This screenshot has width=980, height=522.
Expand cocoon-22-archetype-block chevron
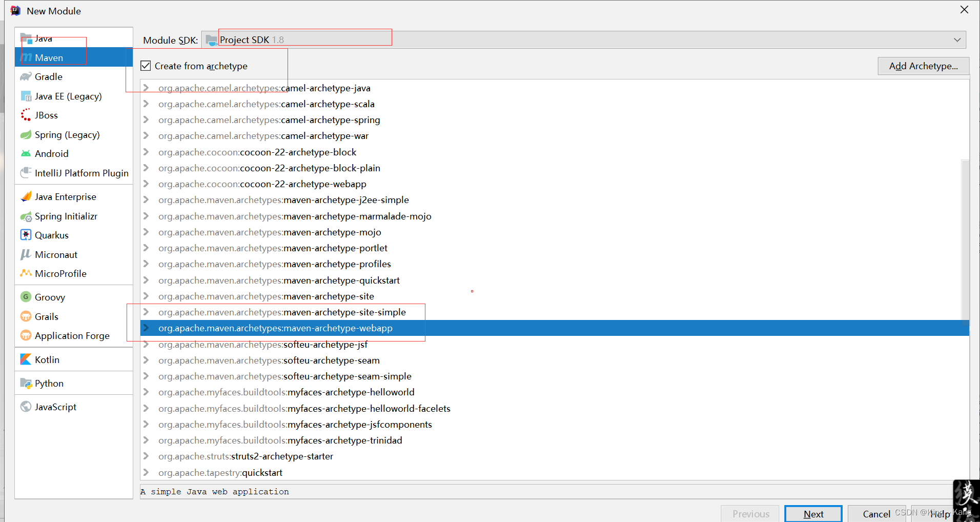point(146,152)
